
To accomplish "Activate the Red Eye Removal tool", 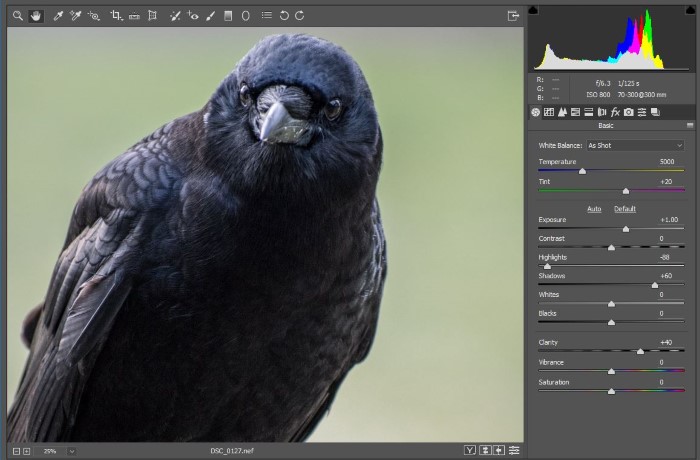I will [193, 16].
